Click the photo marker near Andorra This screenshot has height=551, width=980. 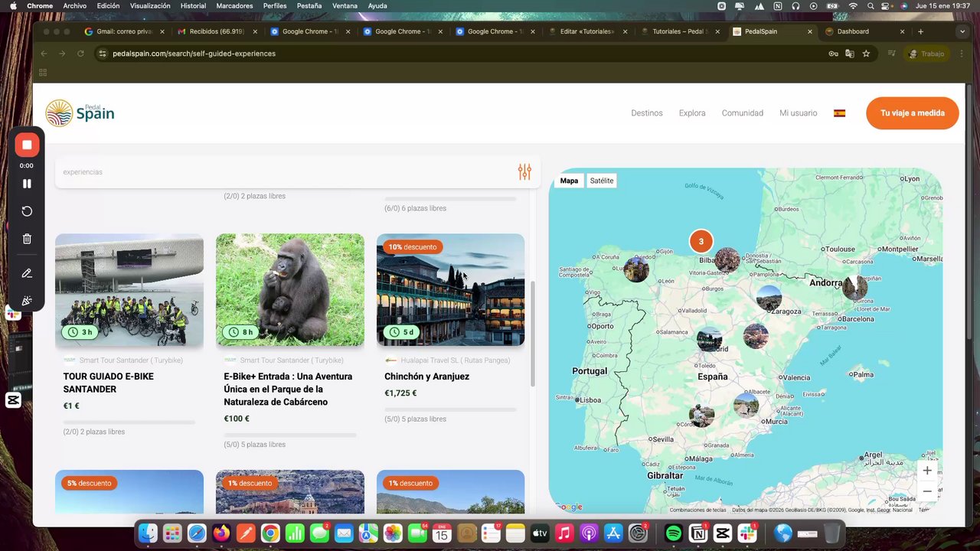(x=854, y=287)
